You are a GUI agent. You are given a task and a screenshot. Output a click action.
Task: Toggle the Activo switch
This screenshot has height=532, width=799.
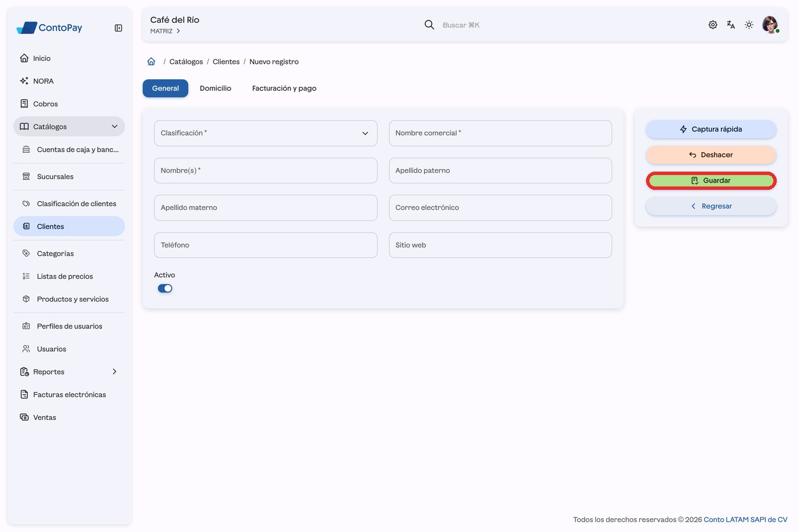[x=165, y=289]
